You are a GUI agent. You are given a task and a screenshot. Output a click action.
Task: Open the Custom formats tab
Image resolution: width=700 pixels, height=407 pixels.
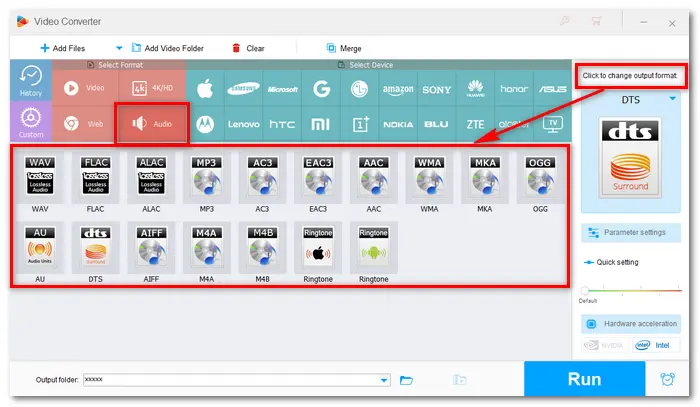31,122
